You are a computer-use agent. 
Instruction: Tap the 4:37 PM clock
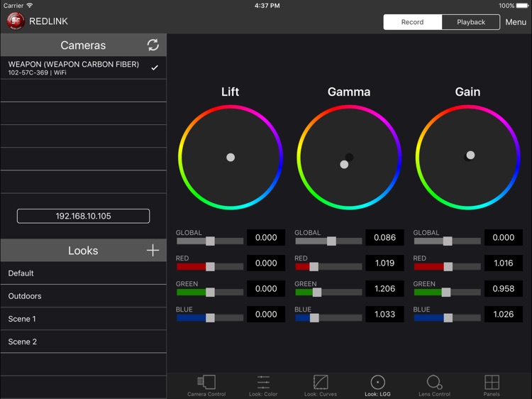coord(267,6)
